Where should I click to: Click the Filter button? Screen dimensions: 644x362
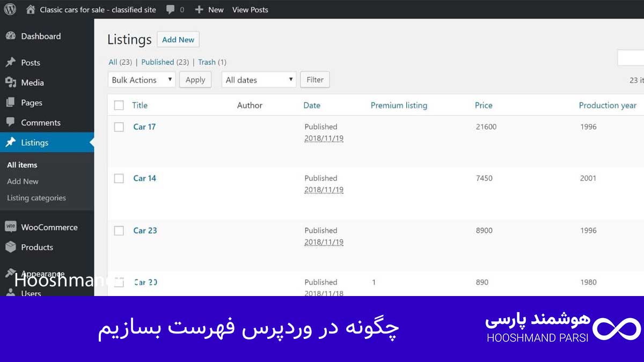(315, 79)
